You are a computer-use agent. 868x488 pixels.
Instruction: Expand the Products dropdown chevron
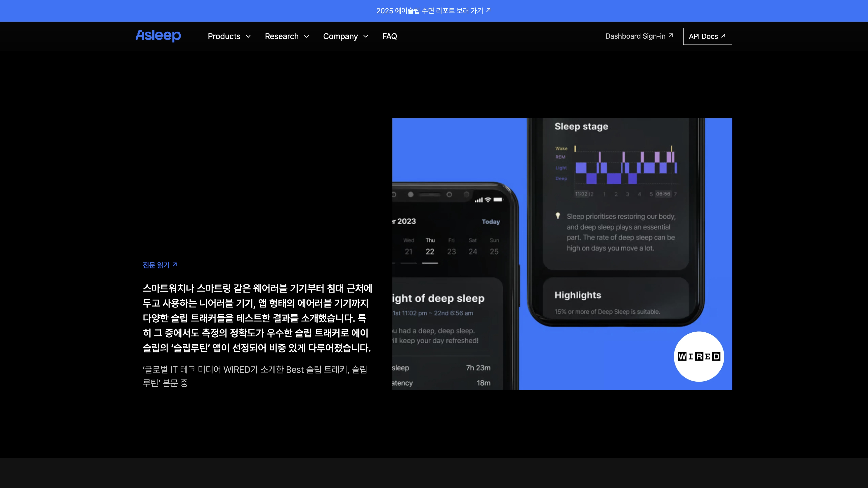click(x=248, y=36)
